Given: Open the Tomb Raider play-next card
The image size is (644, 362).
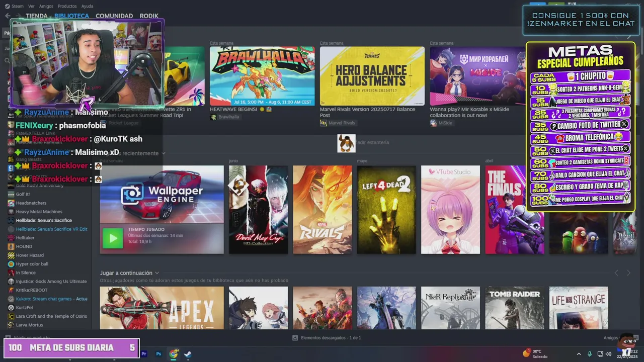Looking at the screenshot, I should 515,308.
